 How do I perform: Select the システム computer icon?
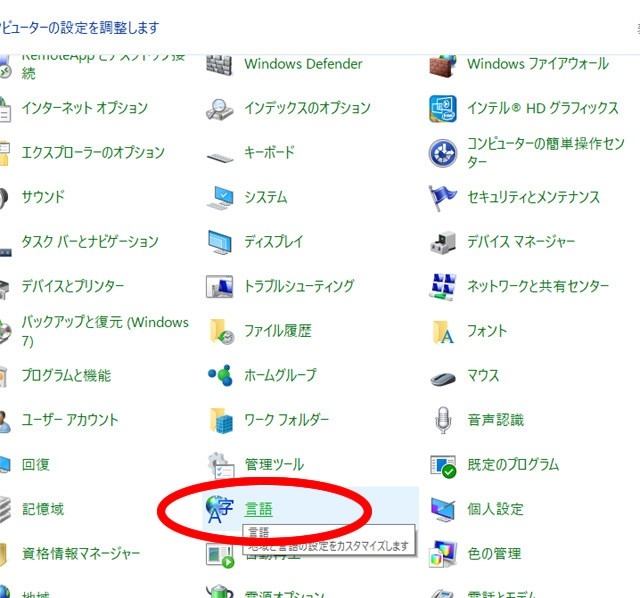[219, 197]
